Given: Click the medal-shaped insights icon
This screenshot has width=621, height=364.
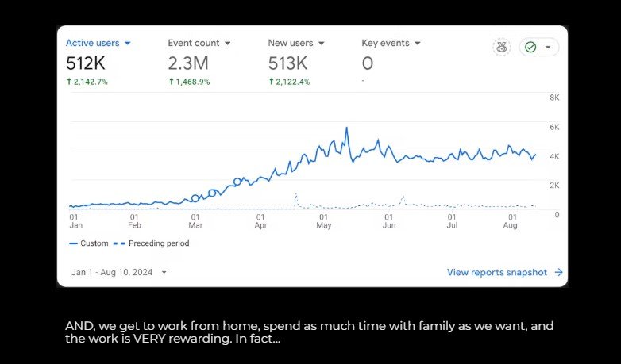Looking at the screenshot, I should [501, 47].
